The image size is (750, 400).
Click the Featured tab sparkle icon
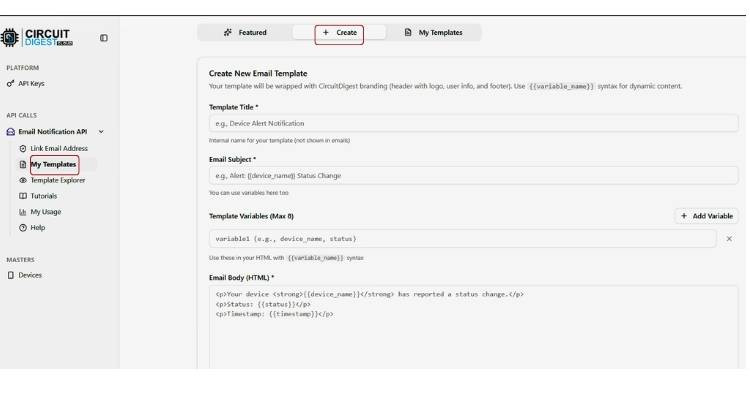(x=228, y=33)
